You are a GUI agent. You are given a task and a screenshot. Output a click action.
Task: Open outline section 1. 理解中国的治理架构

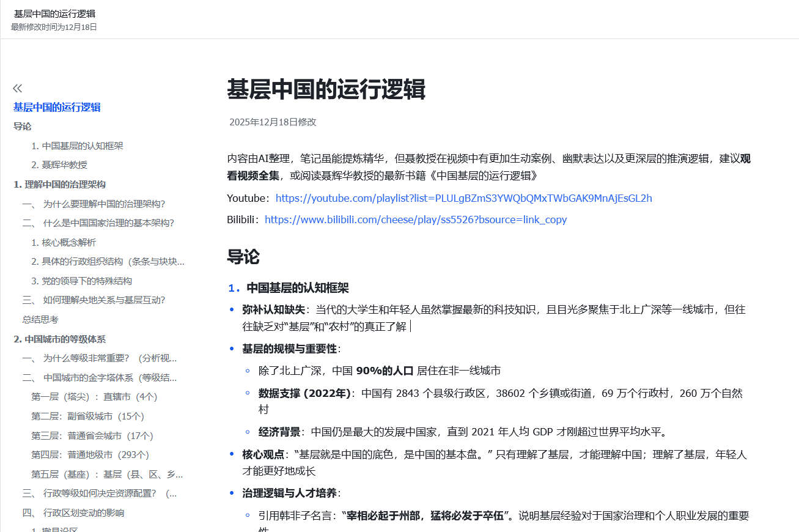pos(60,185)
